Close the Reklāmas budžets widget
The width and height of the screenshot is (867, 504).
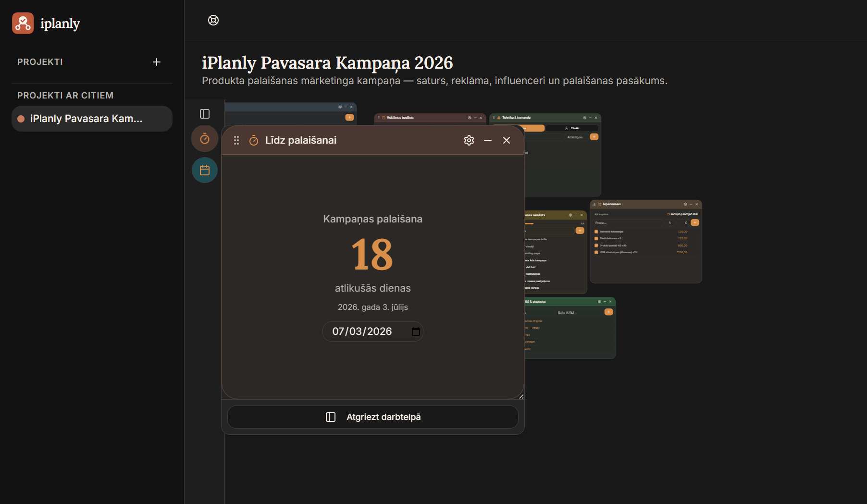(481, 118)
